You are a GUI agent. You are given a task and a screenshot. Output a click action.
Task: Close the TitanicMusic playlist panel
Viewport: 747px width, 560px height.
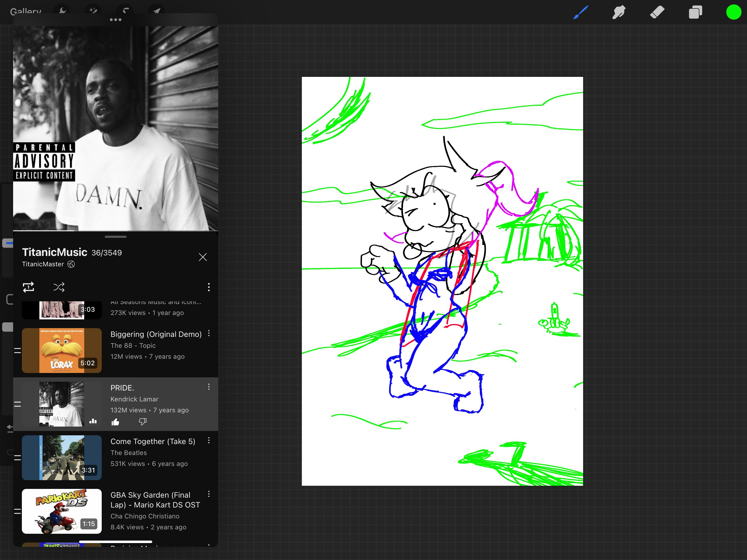[203, 257]
